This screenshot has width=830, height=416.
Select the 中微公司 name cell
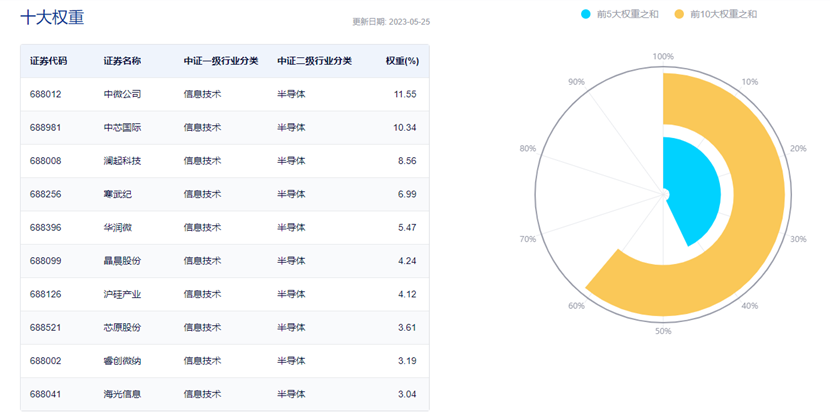[x=122, y=94]
